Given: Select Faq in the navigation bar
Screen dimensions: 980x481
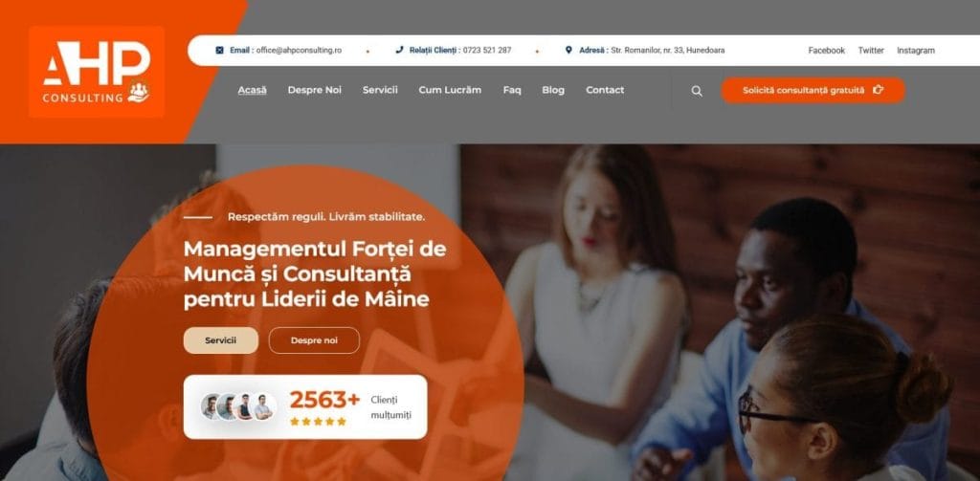Looking at the screenshot, I should tap(512, 90).
